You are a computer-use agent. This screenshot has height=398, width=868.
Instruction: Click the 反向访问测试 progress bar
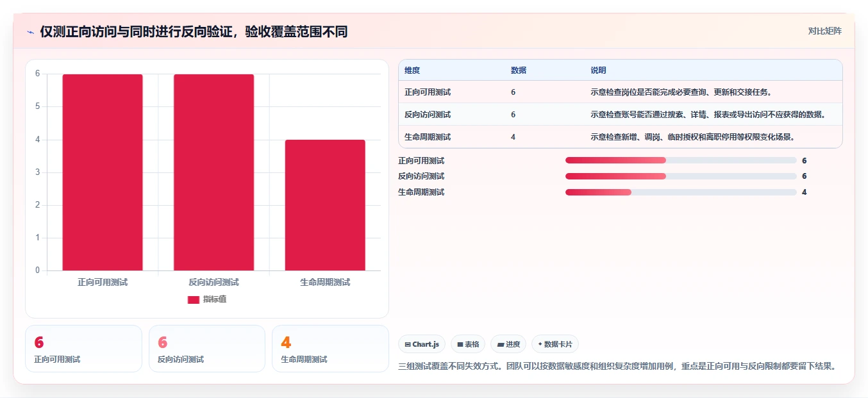(681, 176)
